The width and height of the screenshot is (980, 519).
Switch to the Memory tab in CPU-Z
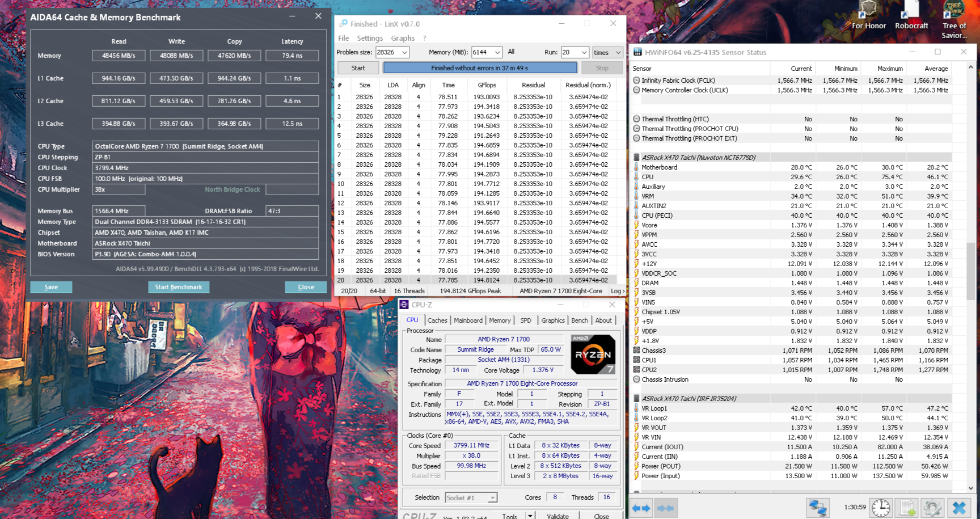pyautogui.click(x=500, y=320)
